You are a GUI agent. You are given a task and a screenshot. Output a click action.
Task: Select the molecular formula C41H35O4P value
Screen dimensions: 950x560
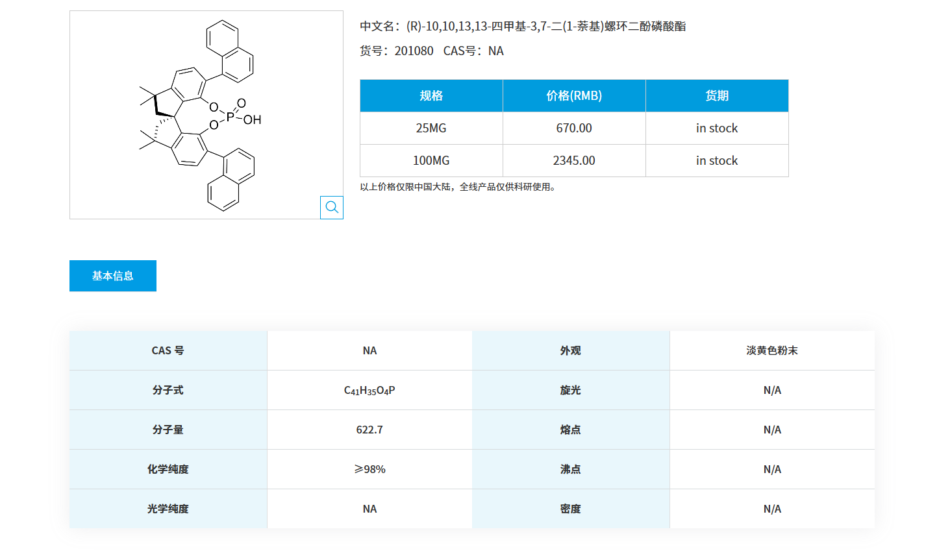click(x=369, y=390)
